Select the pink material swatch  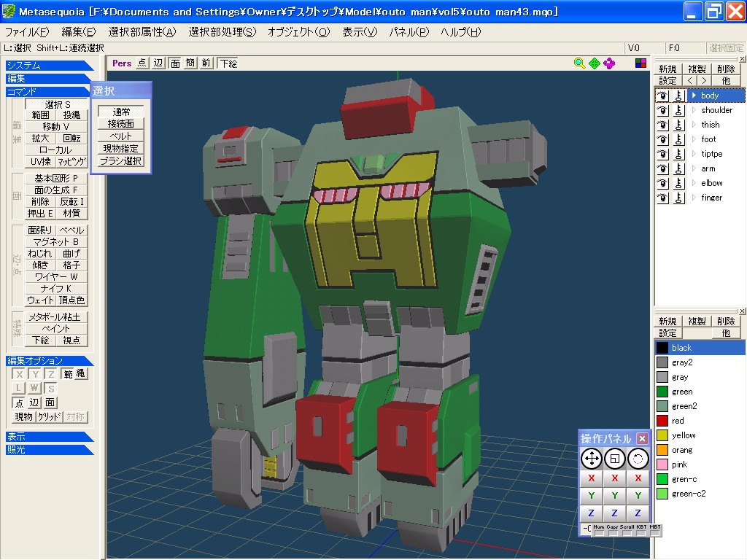tap(662, 464)
